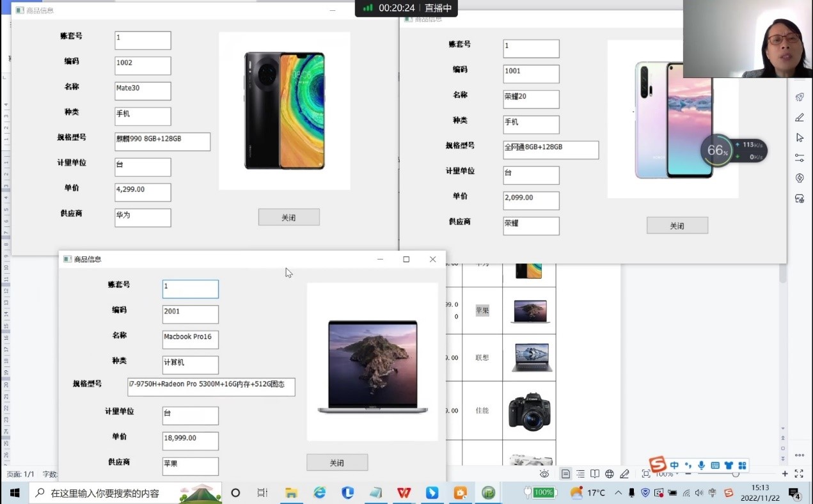Click the zoom slider handle in status bar
The width and height of the screenshot is (813, 504).
click(x=736, y=474)
